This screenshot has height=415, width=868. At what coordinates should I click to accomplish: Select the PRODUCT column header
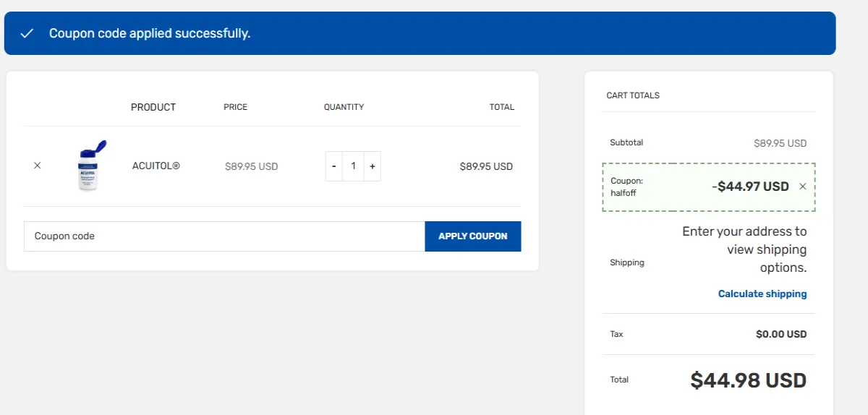pyautogui.click(x=153, y=107)
